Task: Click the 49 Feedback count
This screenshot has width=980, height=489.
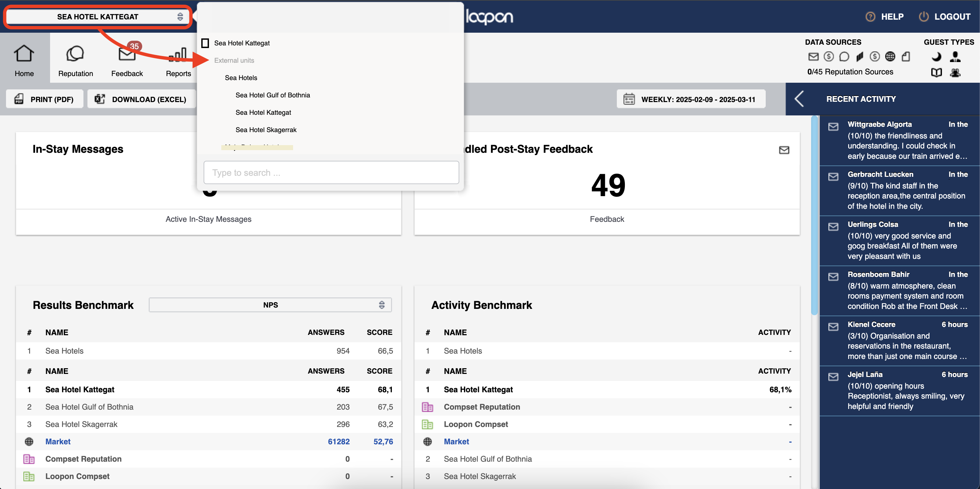Action: (x=608, y=185)
